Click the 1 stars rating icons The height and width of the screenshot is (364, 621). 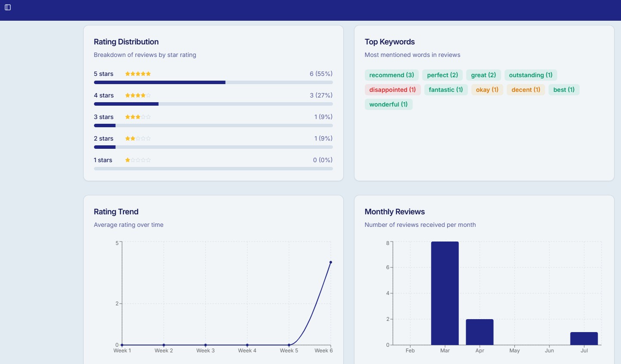[x=138, y=160]
